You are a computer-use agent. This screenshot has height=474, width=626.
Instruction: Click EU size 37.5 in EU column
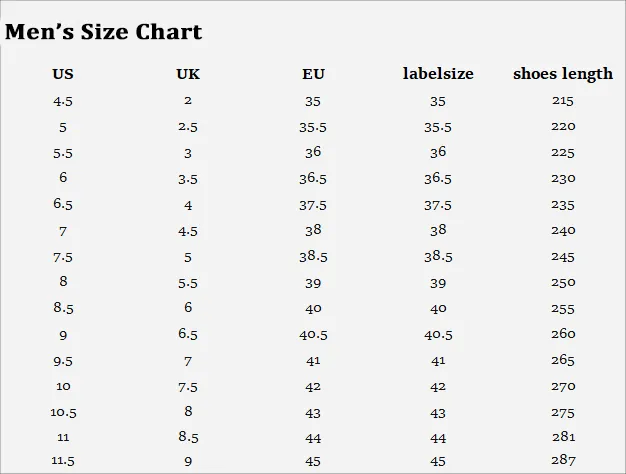click(313, 205)
